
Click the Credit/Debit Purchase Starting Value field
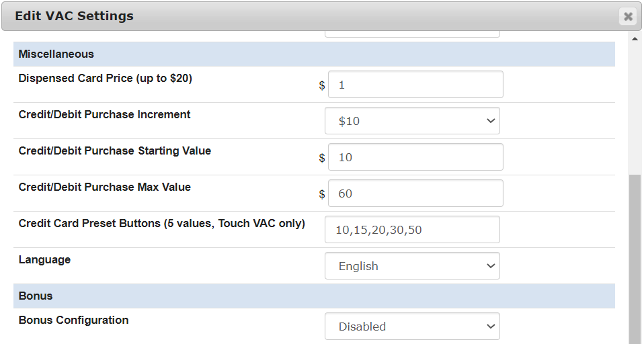coord(415,157)
